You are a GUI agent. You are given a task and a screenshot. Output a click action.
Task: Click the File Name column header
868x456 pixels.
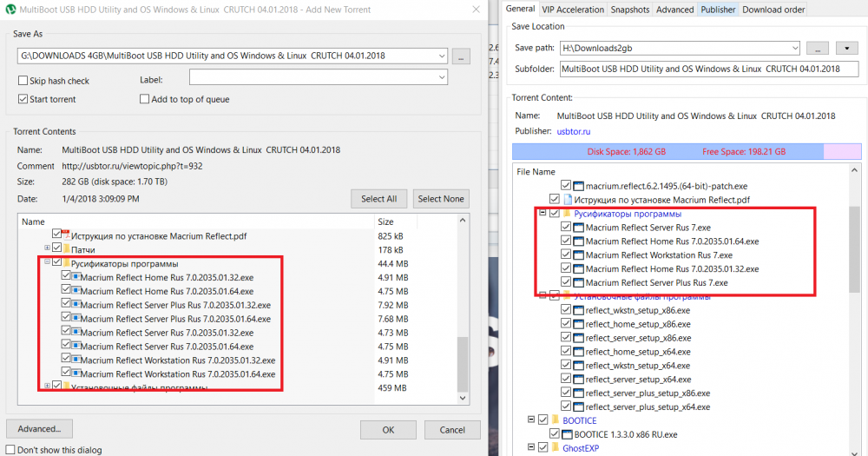[x=536, y=172]
